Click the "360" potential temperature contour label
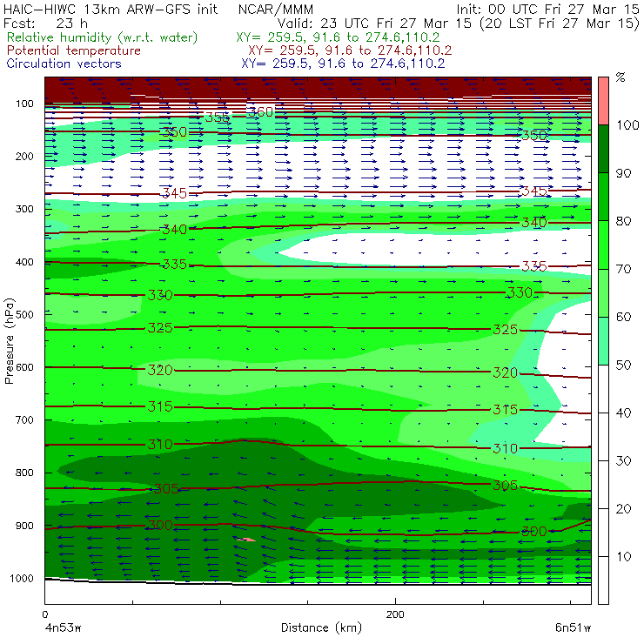The image size is (644, 644). [x=260, y=111]
